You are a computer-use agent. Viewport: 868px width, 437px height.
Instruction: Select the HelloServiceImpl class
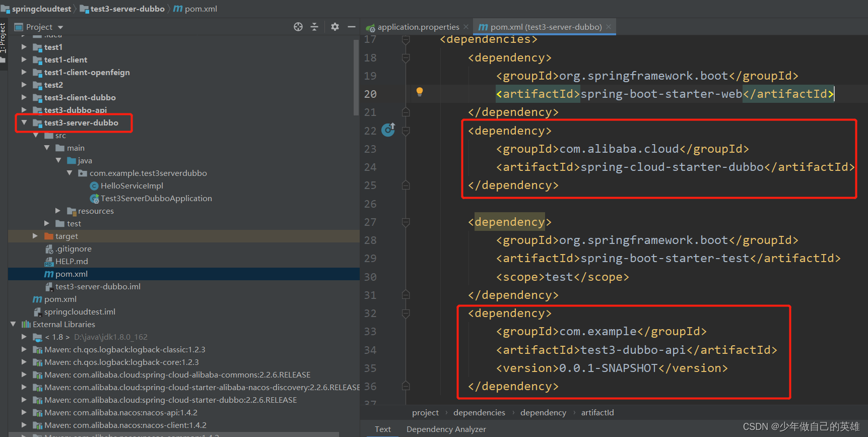(x=131, y=185)
